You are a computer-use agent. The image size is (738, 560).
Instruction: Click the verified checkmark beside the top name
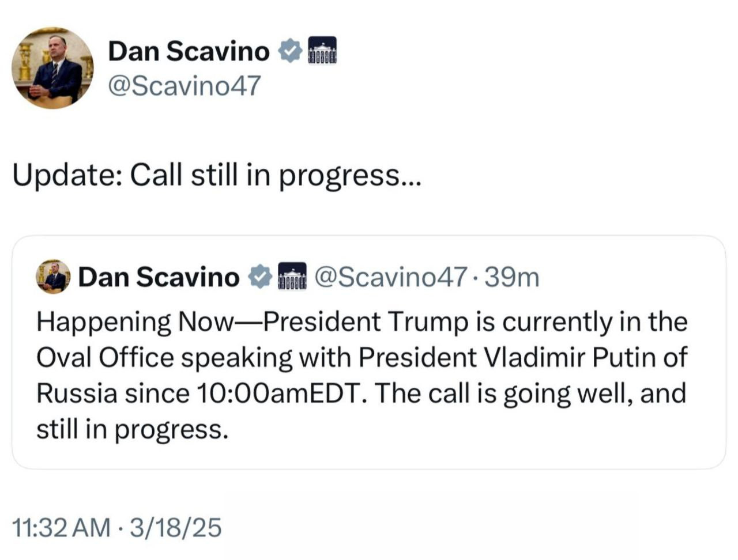click(290, 51)
